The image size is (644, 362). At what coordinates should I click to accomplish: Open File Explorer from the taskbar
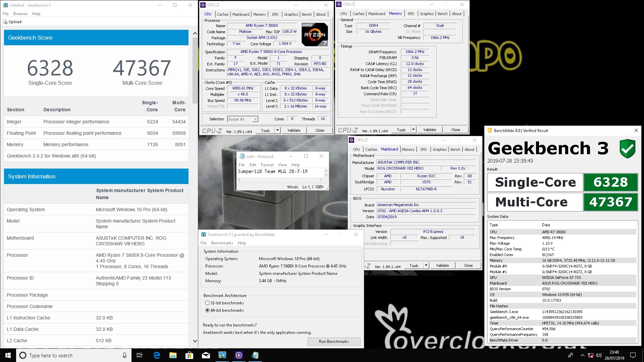tap(173, 355)
